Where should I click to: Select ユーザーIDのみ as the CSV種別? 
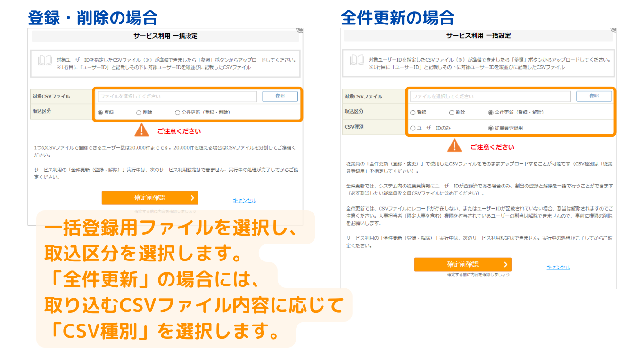(x=413, y=128)
